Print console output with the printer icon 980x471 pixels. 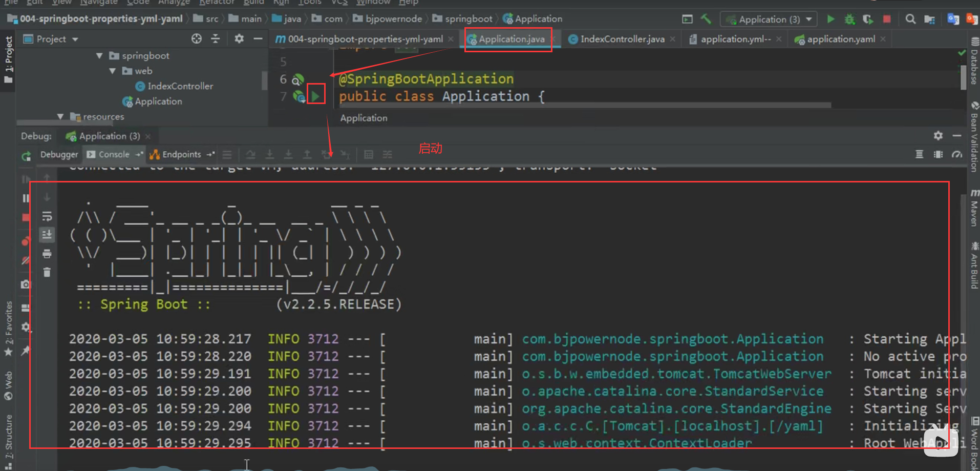47,254
